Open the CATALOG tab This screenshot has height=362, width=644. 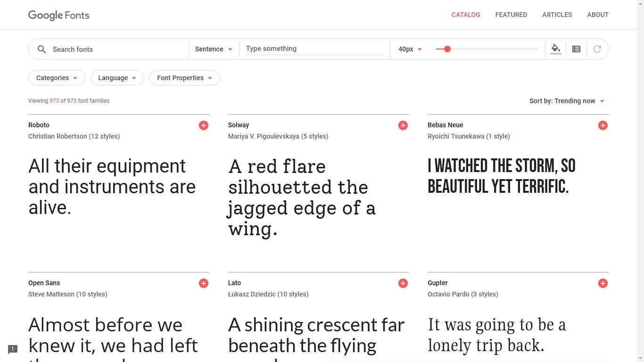point(466,15)
